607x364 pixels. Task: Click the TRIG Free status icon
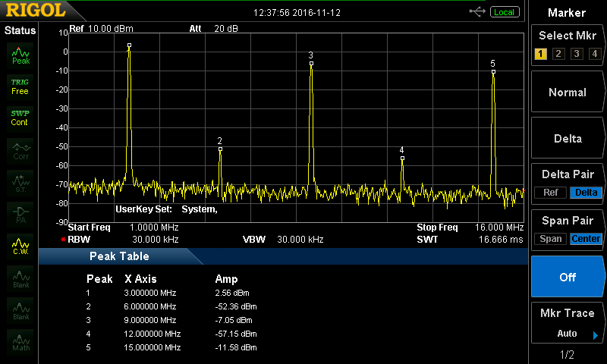point(20,86)
